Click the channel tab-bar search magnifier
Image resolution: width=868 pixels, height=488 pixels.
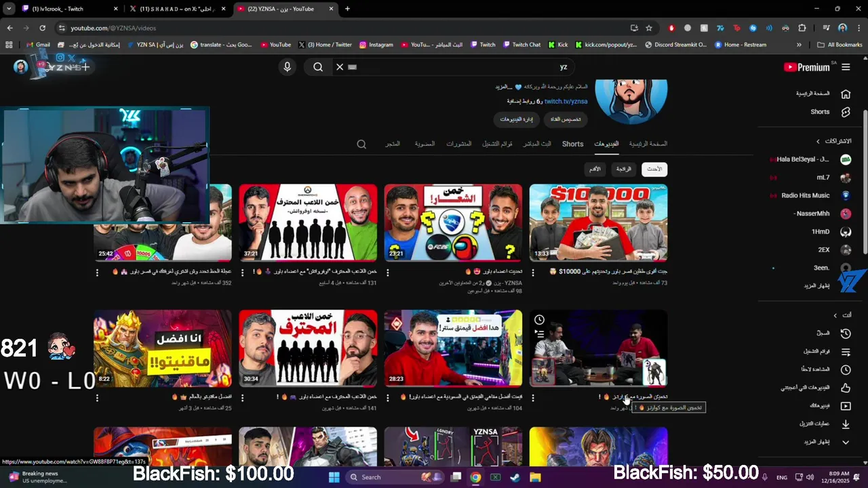[361, 144]
